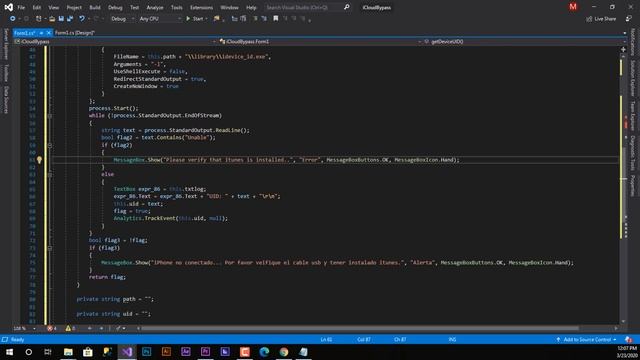
Task: Click the Ready status text
Action: pos(18,340)
